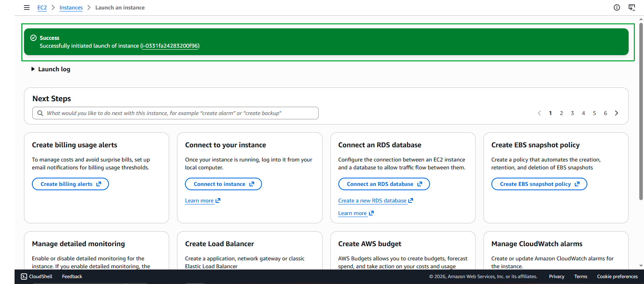Open the Privacy footer link
The image size is (644, 284).
click(x=557, y=277)
